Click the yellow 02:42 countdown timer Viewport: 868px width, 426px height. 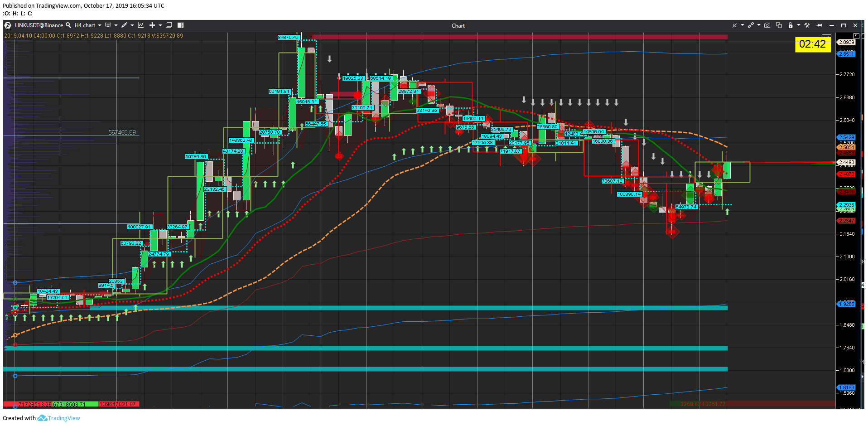pos(813,44)
